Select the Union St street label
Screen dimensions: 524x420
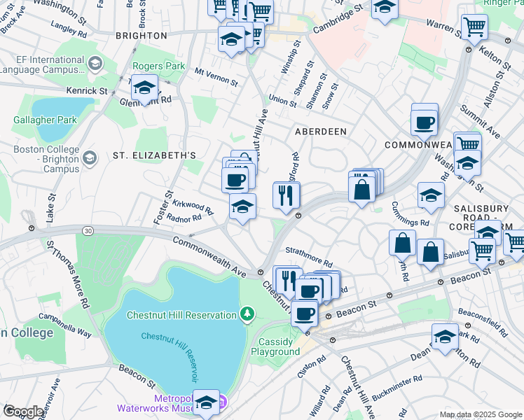[283, 101]
